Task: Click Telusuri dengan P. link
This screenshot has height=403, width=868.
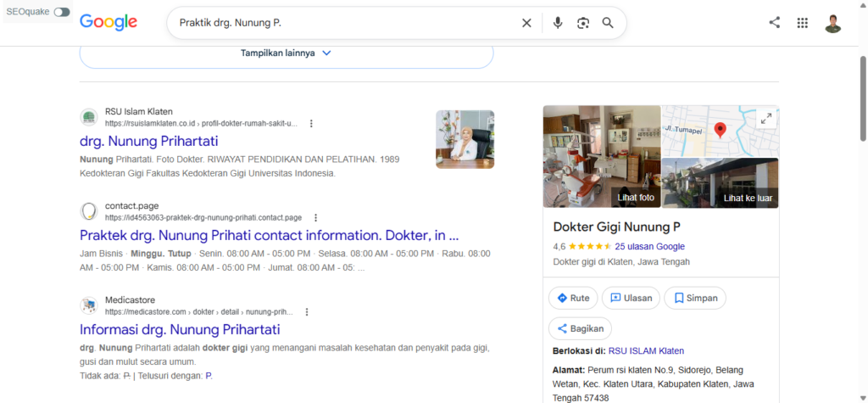Action: pos(209,376)
